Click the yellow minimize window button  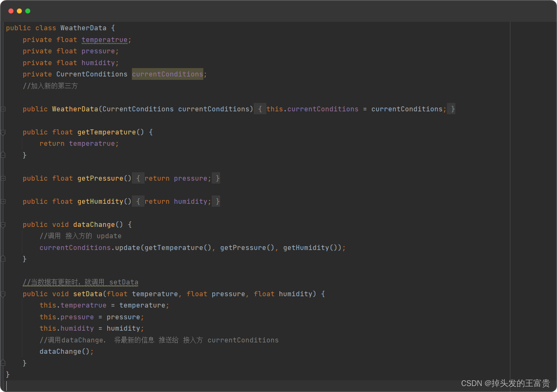point(19,11)
